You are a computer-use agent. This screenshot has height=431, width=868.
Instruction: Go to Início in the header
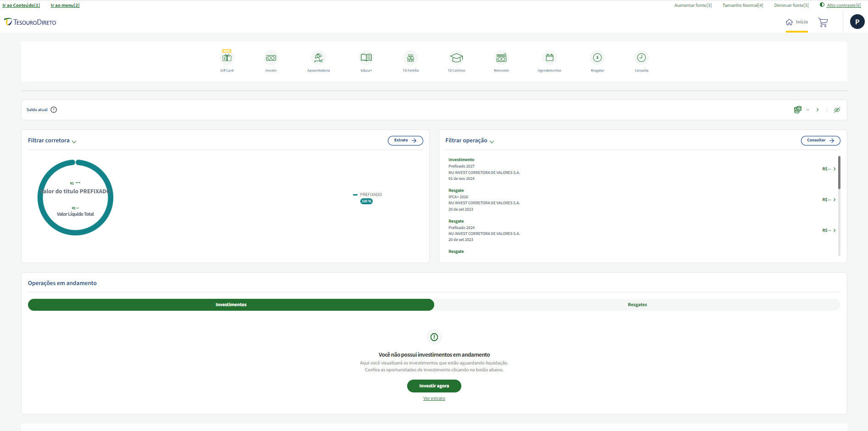click(x=797, y=22)
